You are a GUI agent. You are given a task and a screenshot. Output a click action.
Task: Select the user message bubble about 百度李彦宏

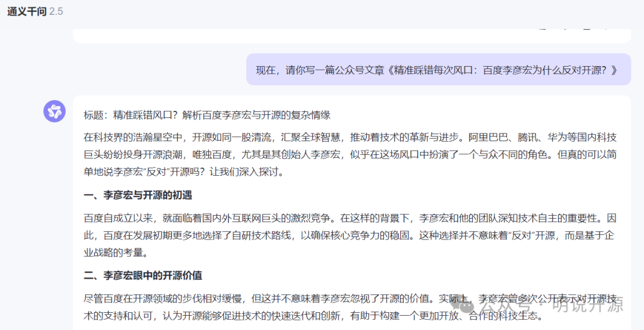438,70
